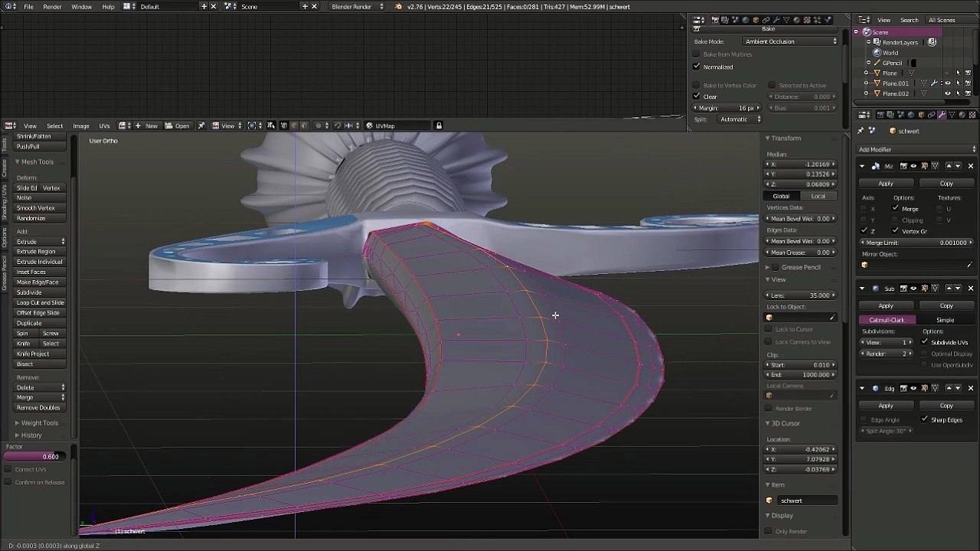Toggle viewport eye icon of Edge Split modifier
The height and width of the screenshot is (551, 980).
[913, 388]
